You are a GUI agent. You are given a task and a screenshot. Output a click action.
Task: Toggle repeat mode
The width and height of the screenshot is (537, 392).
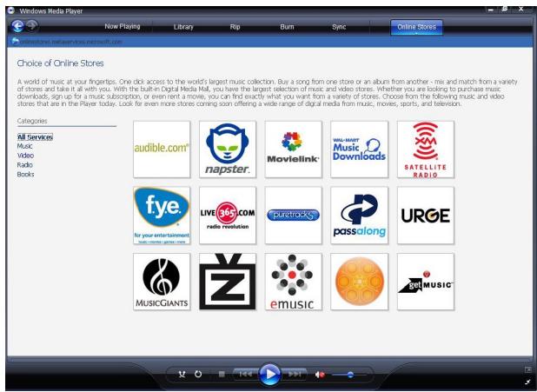(x=198, y=374)
